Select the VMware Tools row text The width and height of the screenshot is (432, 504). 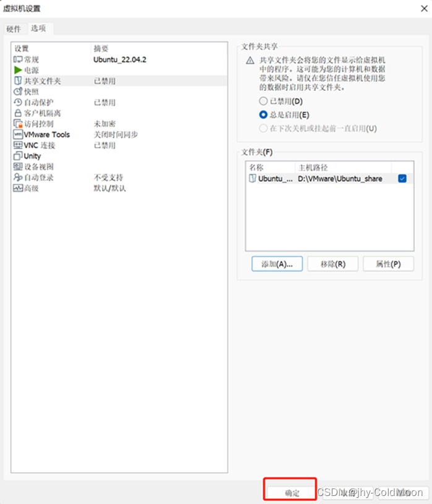[x=47, y=135]
